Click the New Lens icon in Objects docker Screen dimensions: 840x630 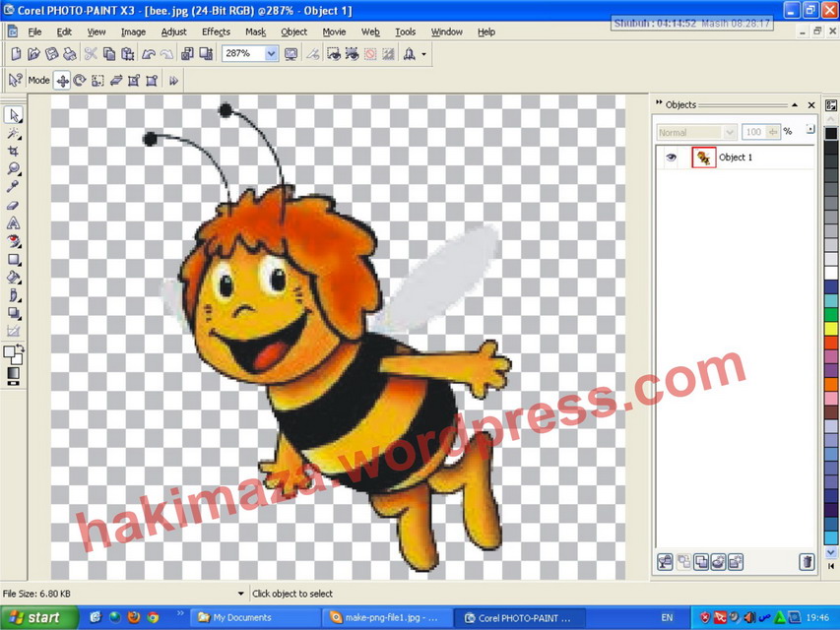719,562
